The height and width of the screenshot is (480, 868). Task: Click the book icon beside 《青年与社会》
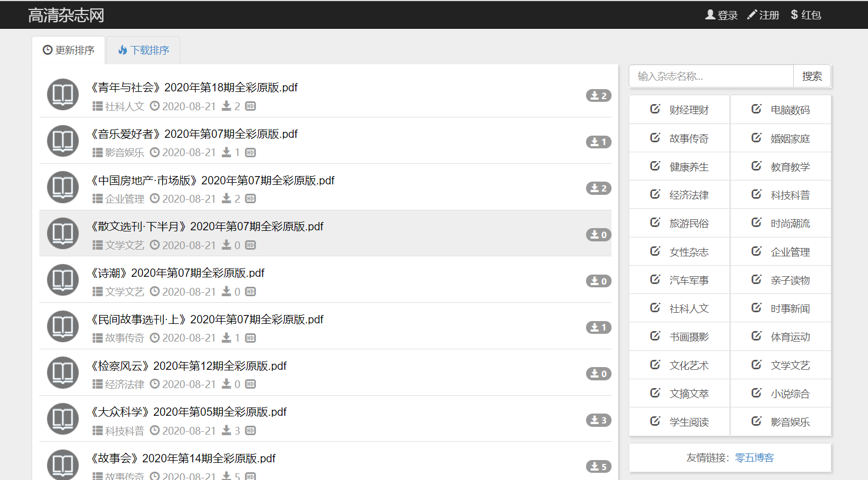coord(63,95)
